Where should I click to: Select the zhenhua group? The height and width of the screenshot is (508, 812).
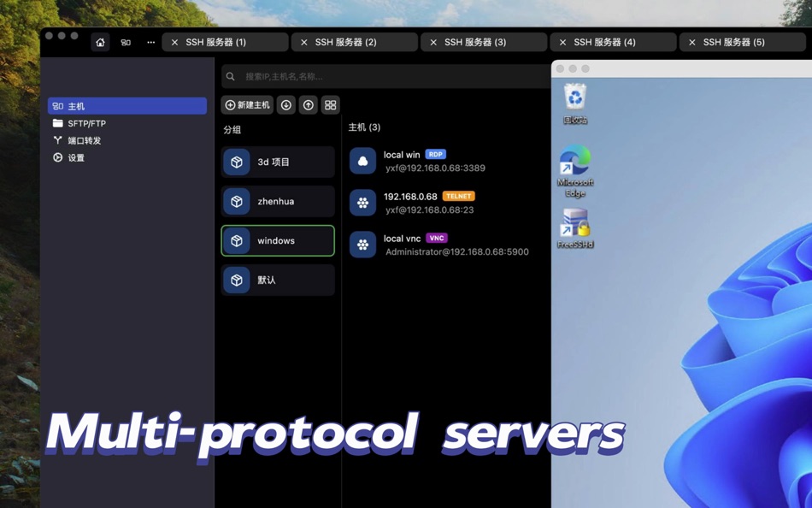click(x=277, y=201)
